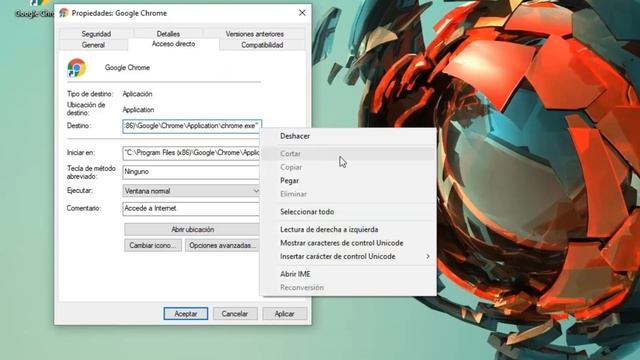Expand the Ejecutar dropdown
This screenshot has width=640, height=360.
pos(191,191)
